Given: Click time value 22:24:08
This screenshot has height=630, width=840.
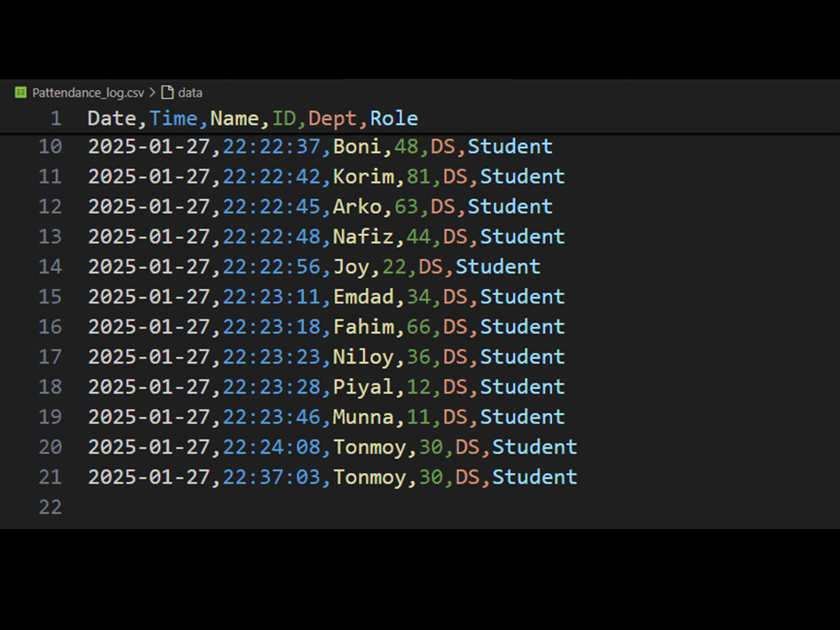Looking at the screenshot, I should click(x=271, y=446).
